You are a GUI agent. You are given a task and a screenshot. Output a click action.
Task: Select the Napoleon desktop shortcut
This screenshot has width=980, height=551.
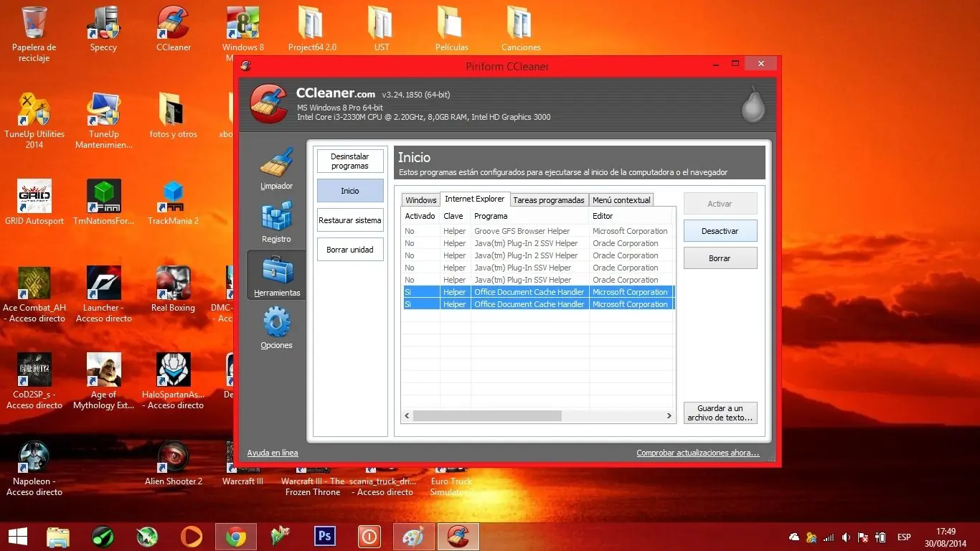pyautogui.click(x=34, y=468)
